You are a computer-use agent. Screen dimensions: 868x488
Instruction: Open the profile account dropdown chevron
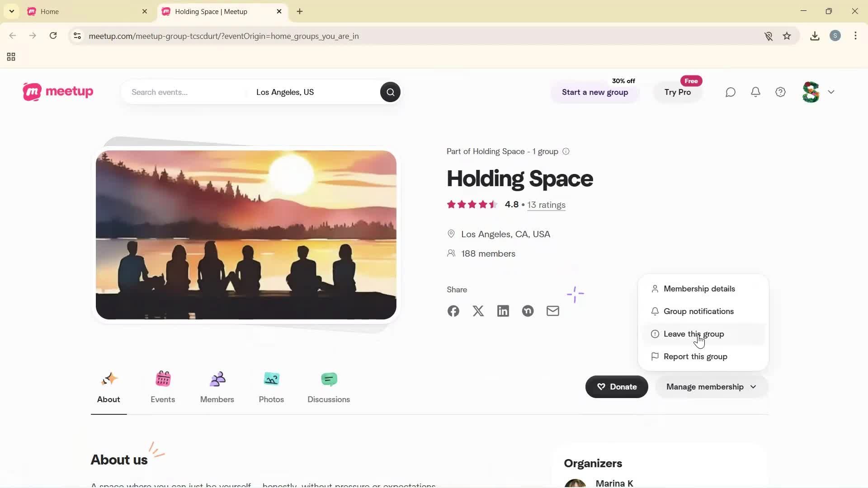coord(831,92)
